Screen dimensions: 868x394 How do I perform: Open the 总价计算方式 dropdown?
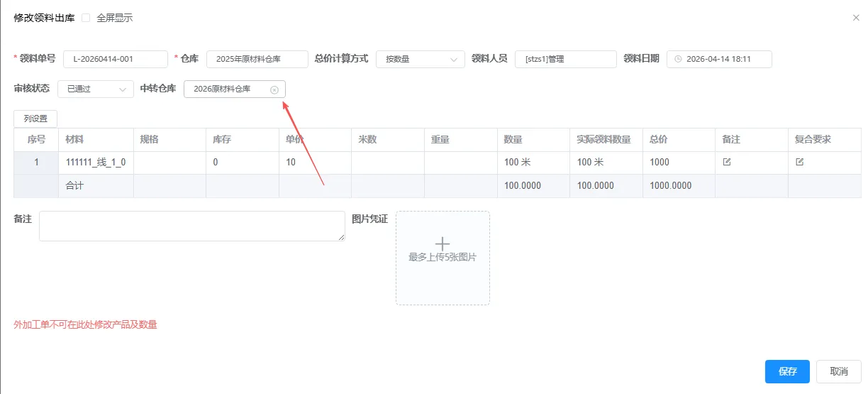[420, 59]
